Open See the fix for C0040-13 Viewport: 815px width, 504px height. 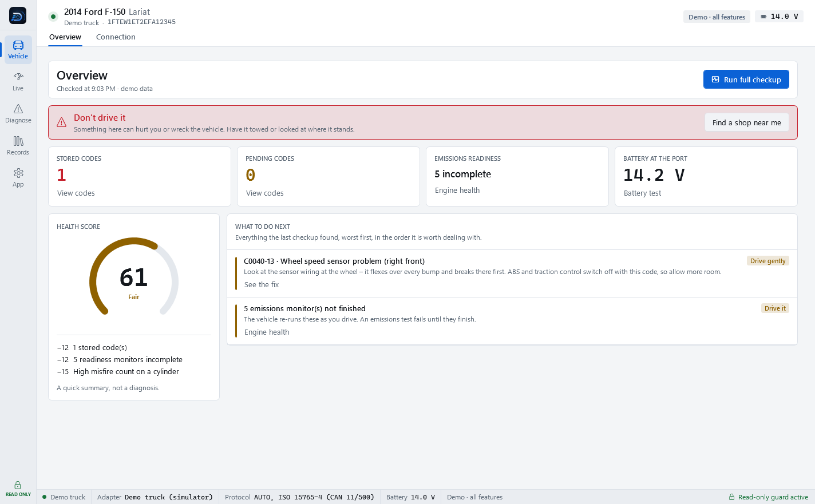pyautogui.click(x=262, y=285)
